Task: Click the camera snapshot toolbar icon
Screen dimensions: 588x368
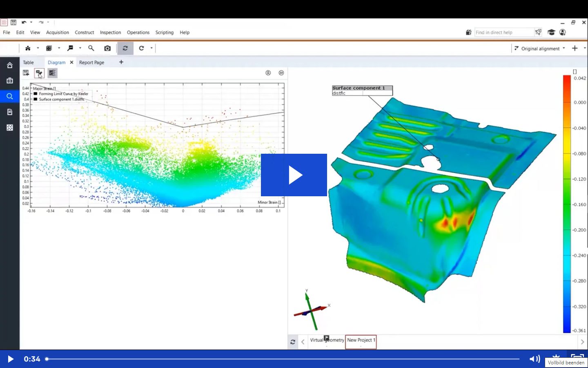Action: click(107, 48)
